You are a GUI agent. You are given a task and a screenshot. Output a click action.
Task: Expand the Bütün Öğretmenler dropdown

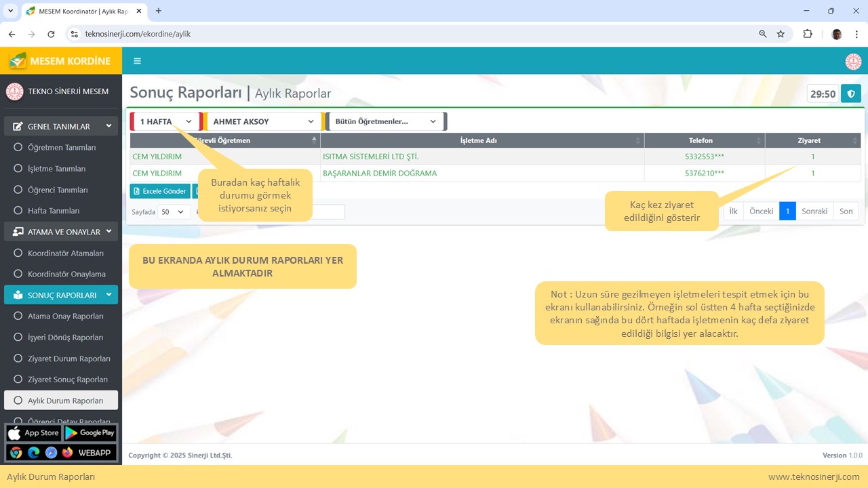[386, 121]
